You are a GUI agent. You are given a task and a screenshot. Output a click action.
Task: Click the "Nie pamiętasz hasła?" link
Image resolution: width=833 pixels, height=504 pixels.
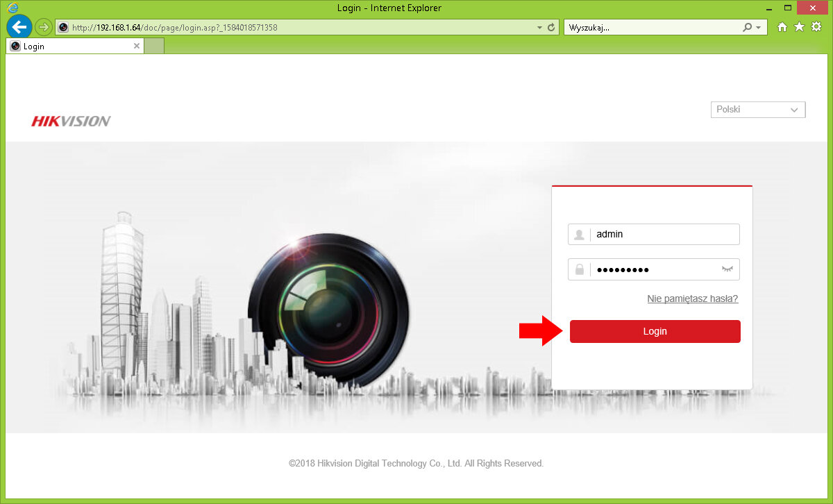(692, 299)
